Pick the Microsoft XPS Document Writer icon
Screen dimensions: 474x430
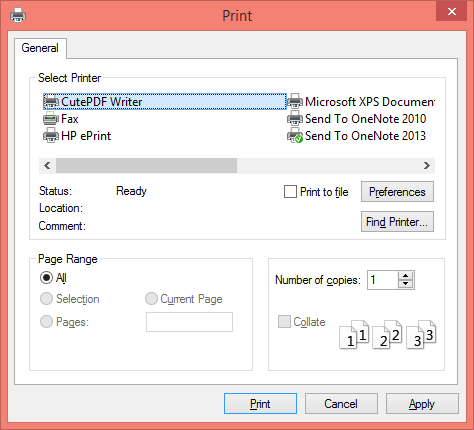295,101
